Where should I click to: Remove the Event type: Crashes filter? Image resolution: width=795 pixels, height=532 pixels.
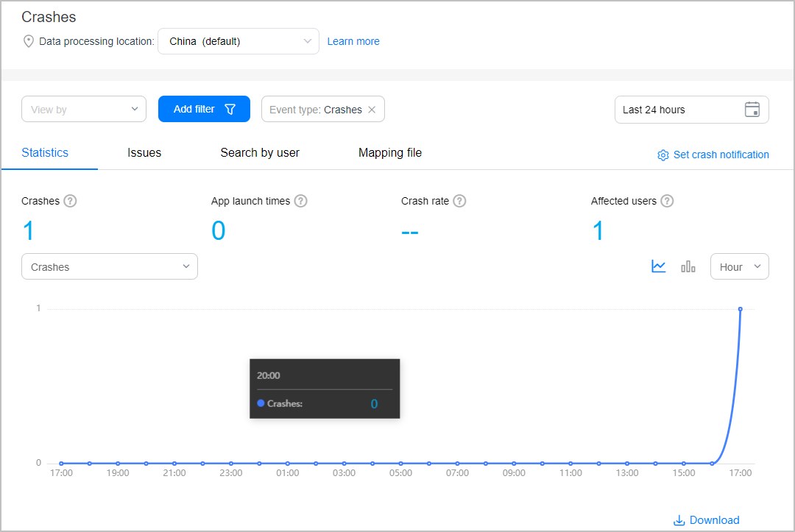(372, 110)
